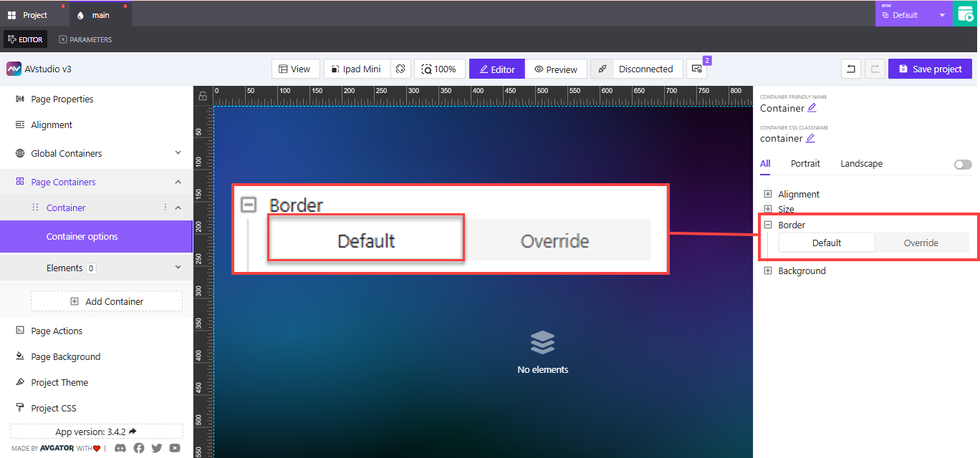Open Page Actions settings

[58, 331]
